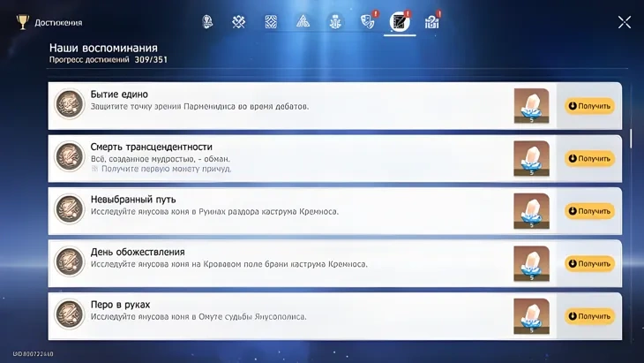Open the first achievement category tab
Image resolution: width=644 pixels, height=363 pixels.
tap(208, 22)
